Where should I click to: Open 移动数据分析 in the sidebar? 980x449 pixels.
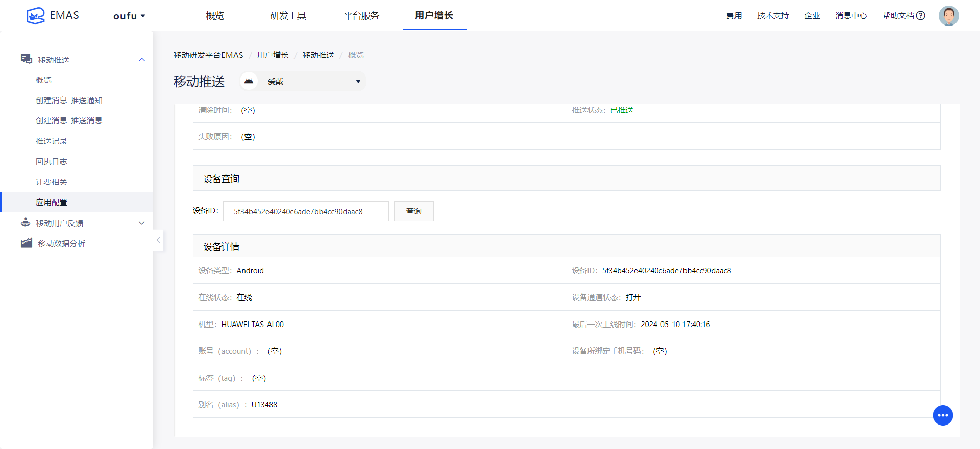(62, 243)
